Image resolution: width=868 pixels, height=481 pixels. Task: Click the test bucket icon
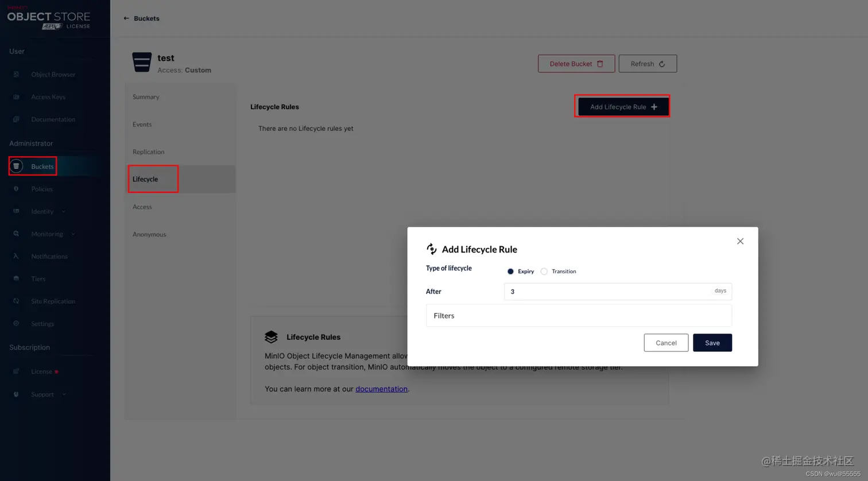tap(142, 62)
